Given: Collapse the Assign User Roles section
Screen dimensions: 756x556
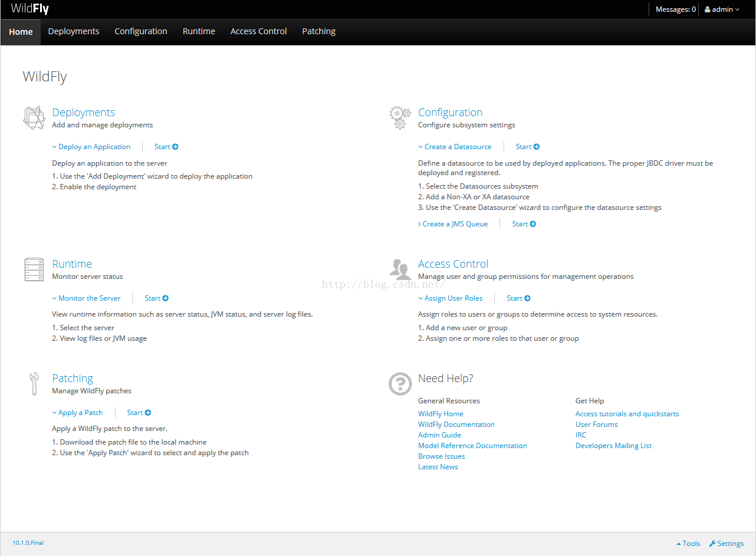Looking at the screenshot, I should (451, 298).
